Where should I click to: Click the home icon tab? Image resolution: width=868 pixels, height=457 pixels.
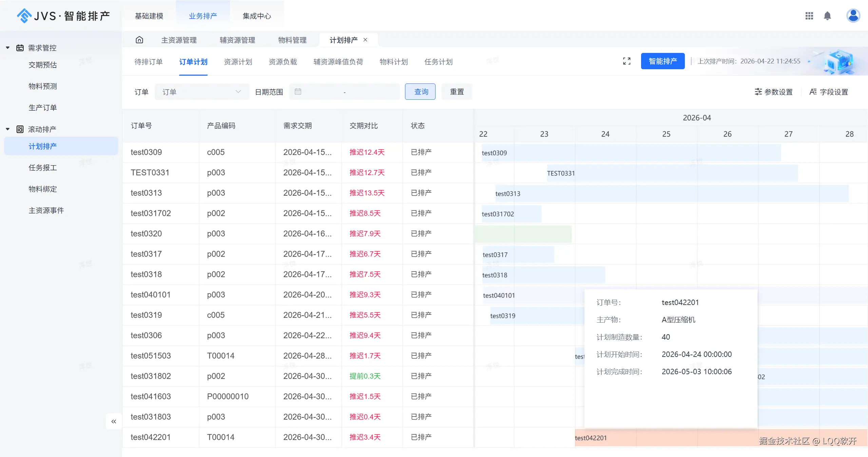139,40
